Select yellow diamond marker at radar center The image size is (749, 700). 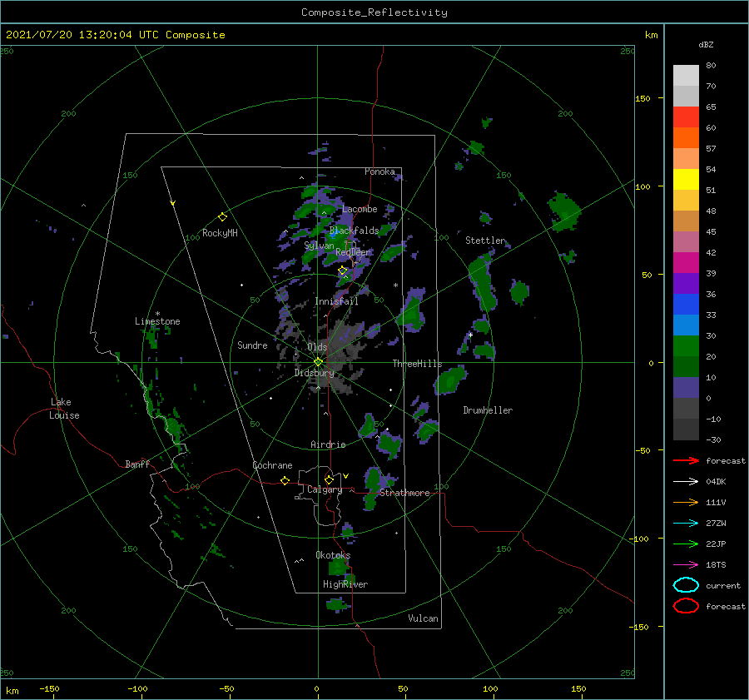[318, 362]
